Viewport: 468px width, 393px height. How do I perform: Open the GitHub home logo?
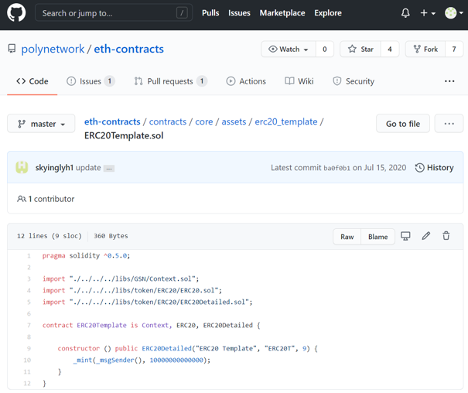point(16,13)
